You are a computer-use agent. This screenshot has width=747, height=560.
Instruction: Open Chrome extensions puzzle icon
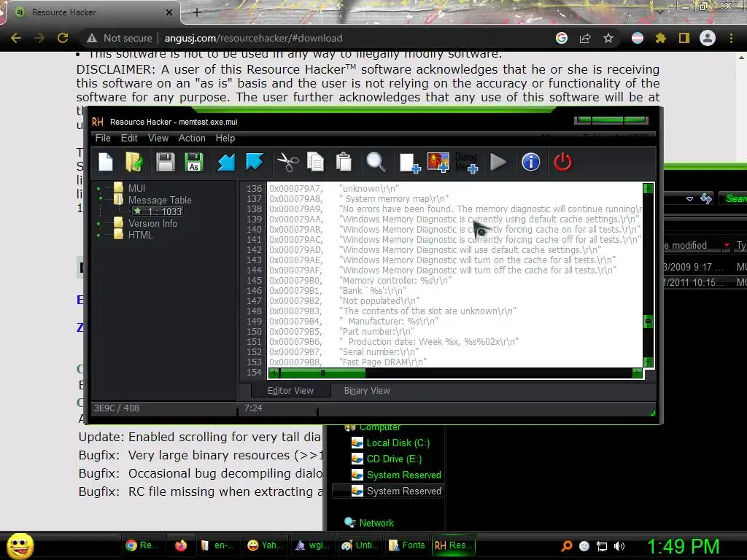click(660, 38)
